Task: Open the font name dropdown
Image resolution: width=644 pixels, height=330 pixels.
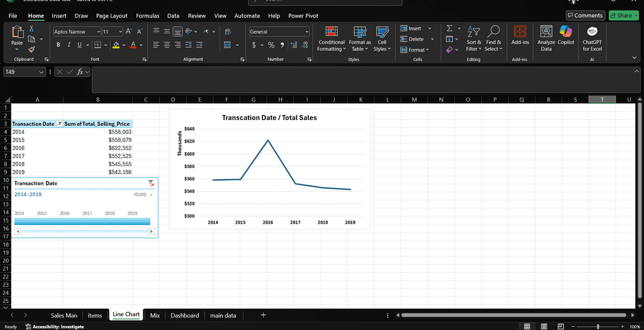Action: pos(98,31)
